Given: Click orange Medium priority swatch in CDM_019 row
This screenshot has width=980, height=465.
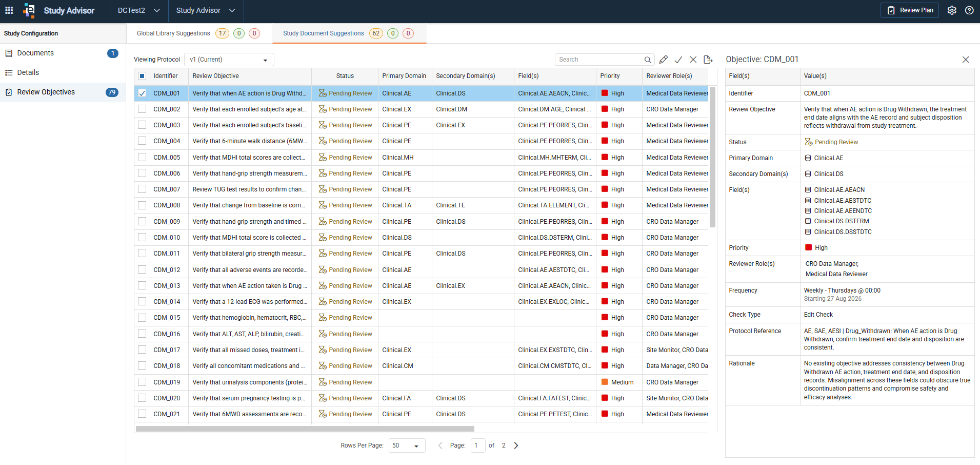Looking at the screenshot, I should point(605,382).
